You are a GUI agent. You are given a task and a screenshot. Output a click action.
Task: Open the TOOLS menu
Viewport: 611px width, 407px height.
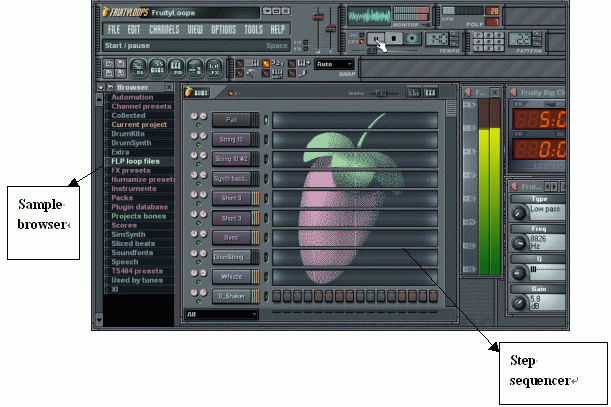click(253, 30)
